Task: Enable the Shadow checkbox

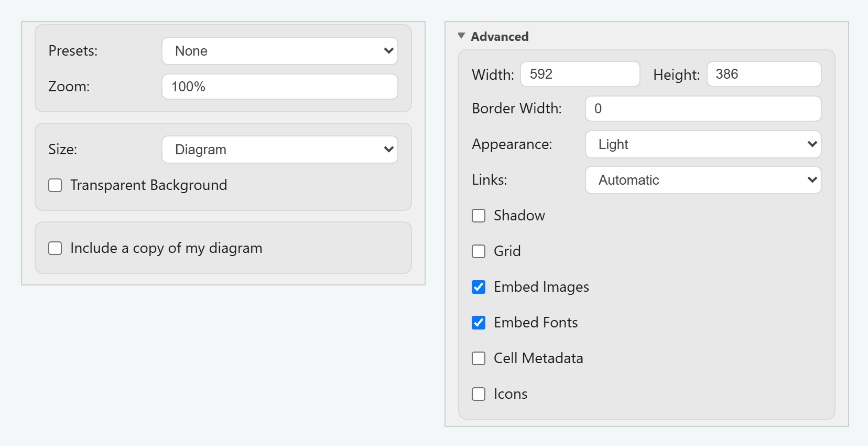Action: tap(479, 216)
